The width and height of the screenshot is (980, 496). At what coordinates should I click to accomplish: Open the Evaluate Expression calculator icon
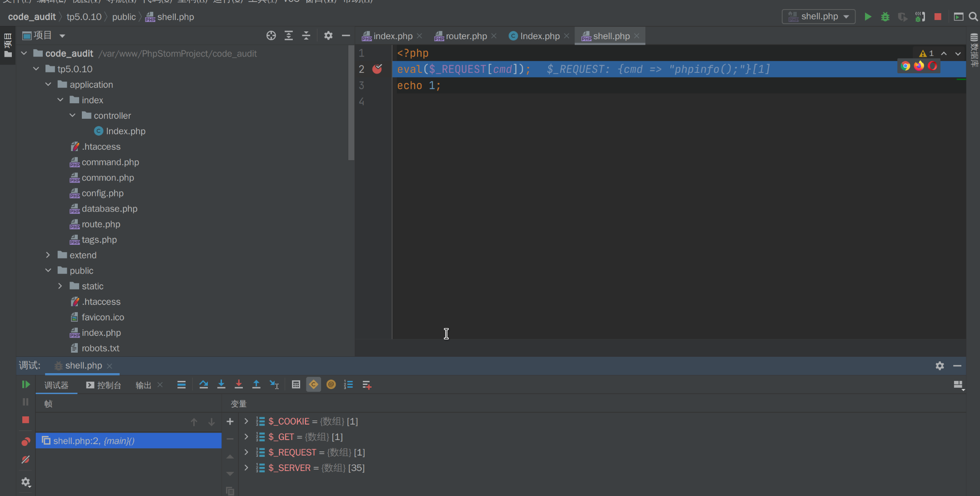(x=296, y=385)
